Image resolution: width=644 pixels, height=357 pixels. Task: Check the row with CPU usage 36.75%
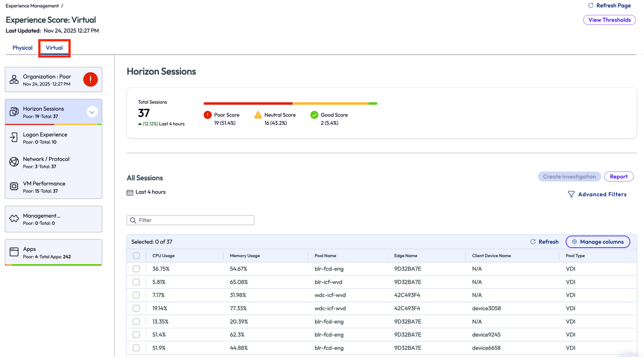click(x=136, y=269)
